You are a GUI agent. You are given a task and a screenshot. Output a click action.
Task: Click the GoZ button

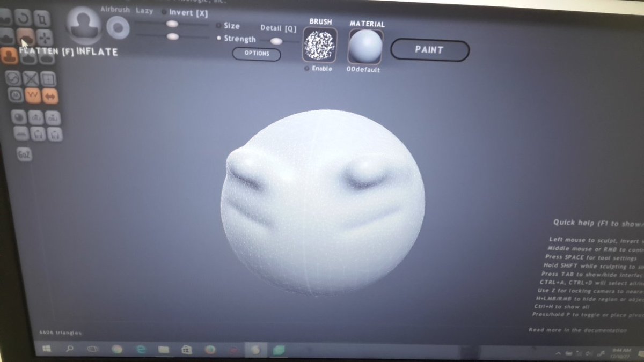click(x=24, y=154)
